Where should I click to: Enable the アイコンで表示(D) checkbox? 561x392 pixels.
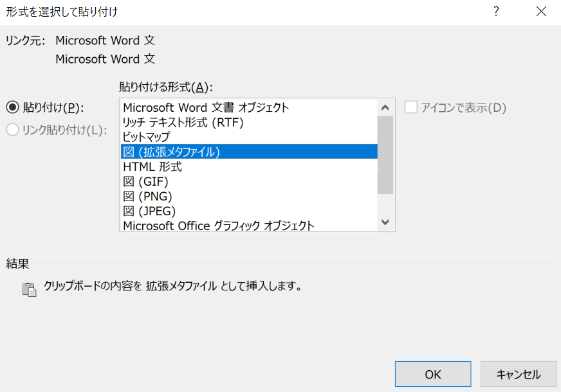tap(410, 107)
